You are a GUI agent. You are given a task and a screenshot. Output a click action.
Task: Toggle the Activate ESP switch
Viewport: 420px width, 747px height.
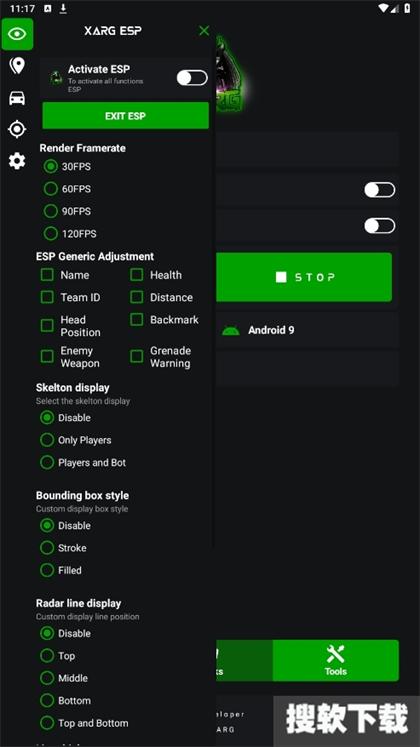(192, 78)
